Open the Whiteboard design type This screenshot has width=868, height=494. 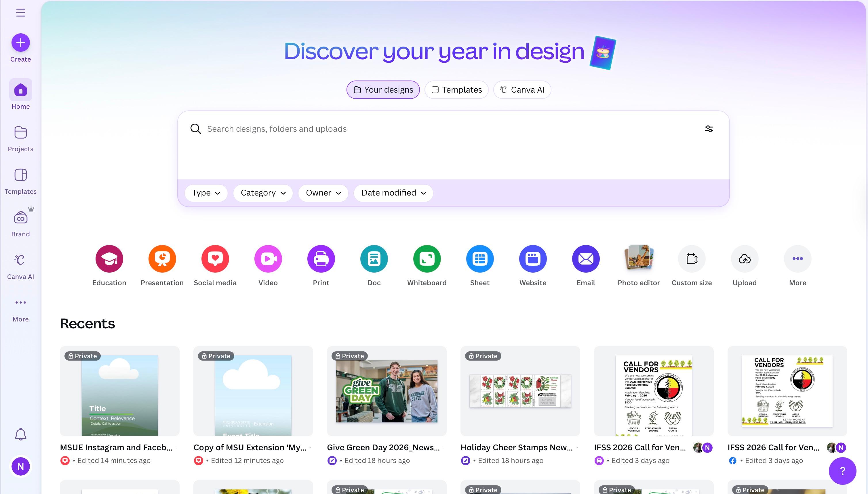pyautogui.click(x=427, y=259)
